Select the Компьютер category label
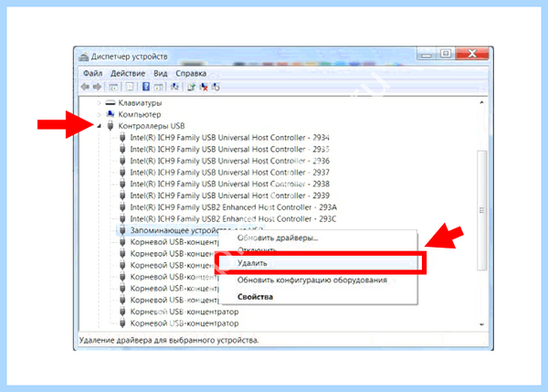The width and height of the screenshot is (548, 392). coord(140,114)
